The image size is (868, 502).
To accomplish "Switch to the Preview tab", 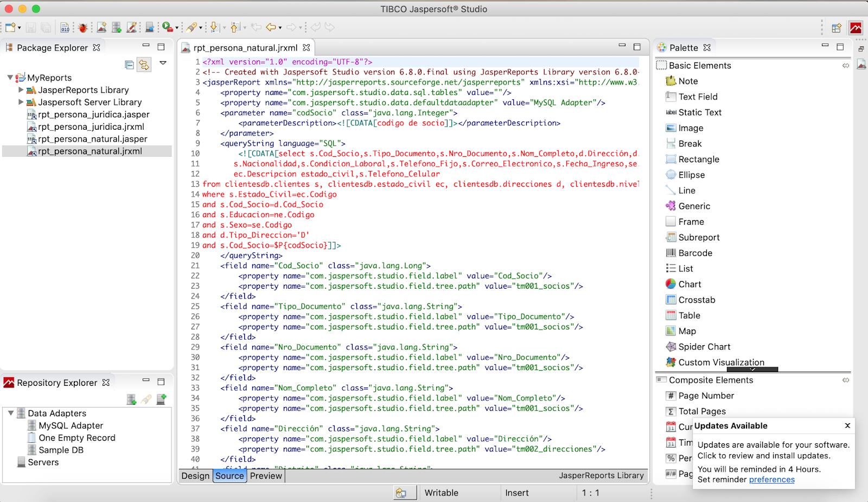I will coord(266,476).
